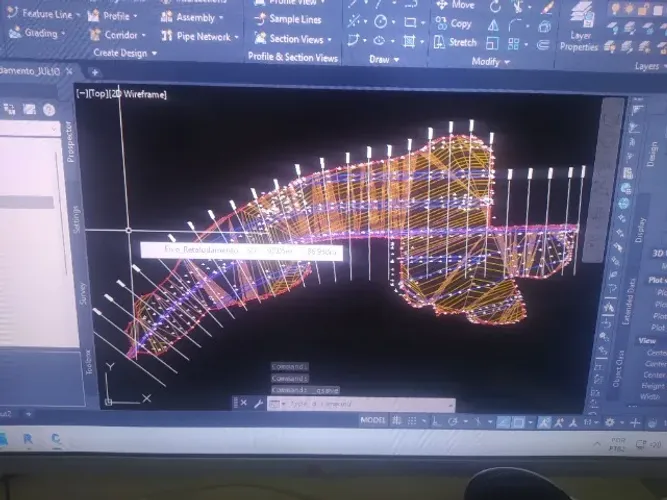The height and width of the screenshot is (500, 667).
Task: Click the Offset tool icon
Action: click(543, 45)
